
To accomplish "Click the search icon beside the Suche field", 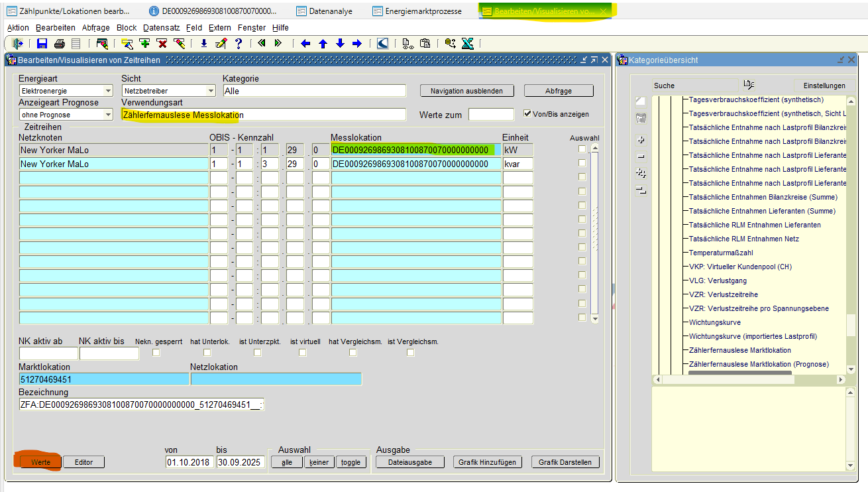I will 749,85.
